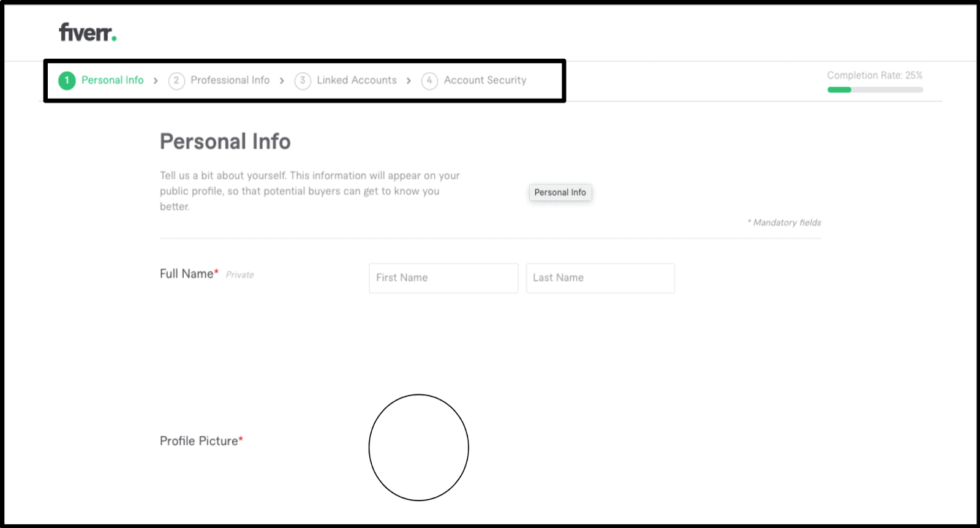Screen dimensions: 980x528
Task: Click the profile picture upload circle
Action: 419,448
